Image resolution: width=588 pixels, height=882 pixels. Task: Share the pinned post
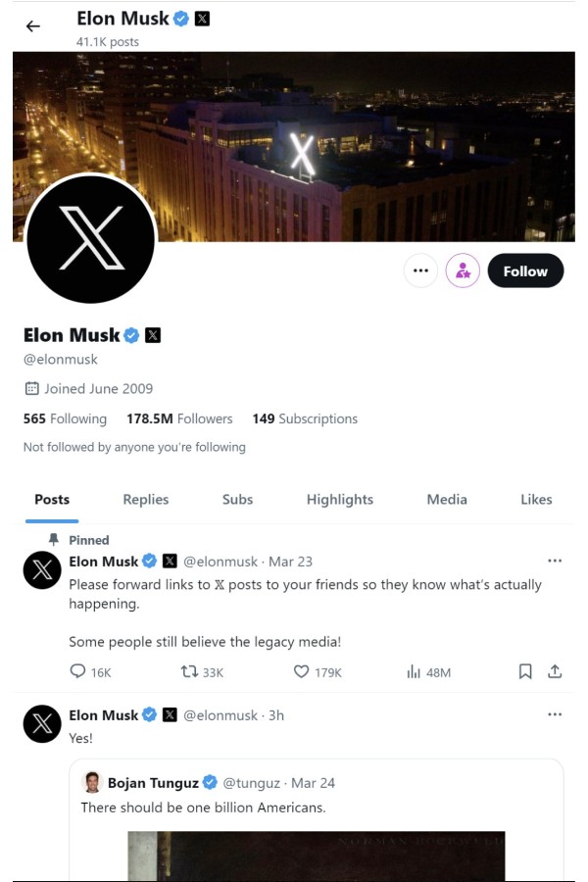pyautogui.click(x=555, y=671)
